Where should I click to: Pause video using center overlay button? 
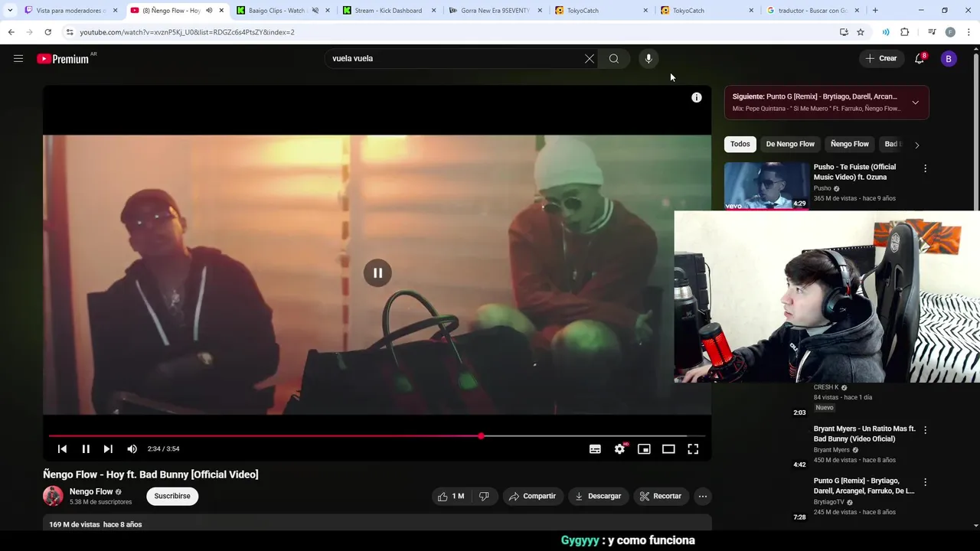[x=377, y=273]
